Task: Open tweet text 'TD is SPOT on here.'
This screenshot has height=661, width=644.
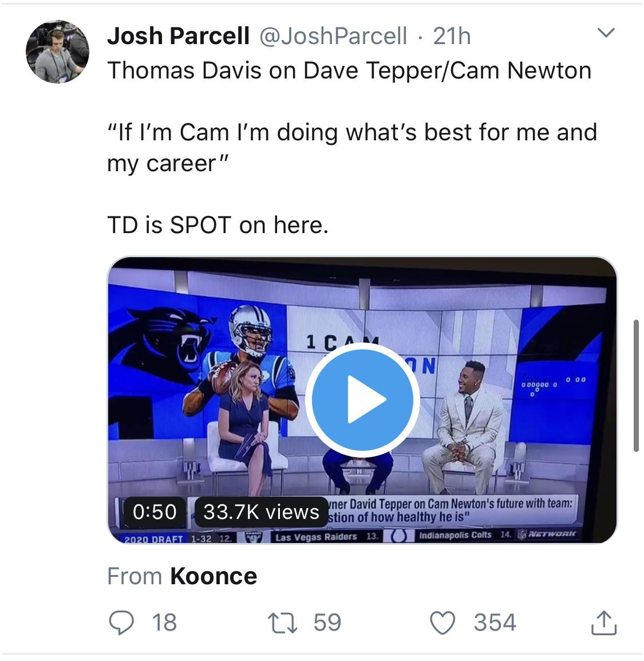Action: click(x=218, y=225)
